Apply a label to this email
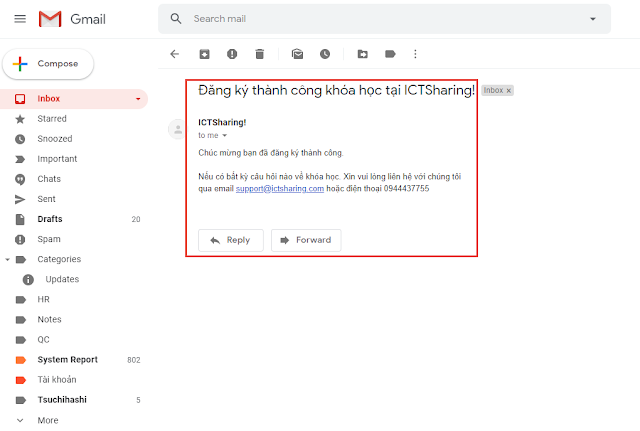 pos(390,54)
